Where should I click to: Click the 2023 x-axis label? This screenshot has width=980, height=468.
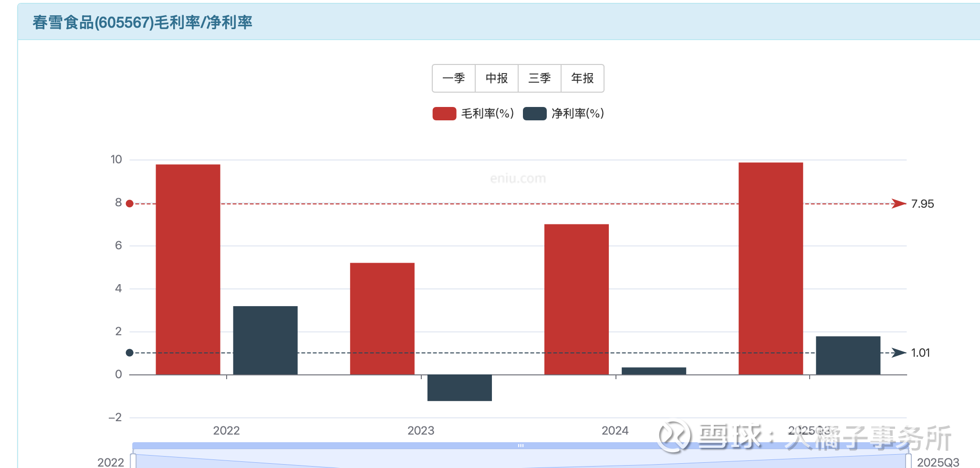421,431
